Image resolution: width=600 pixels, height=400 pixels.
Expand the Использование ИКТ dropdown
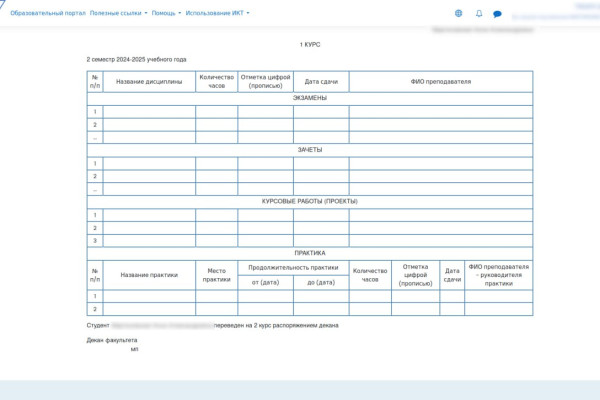point(217,13)
